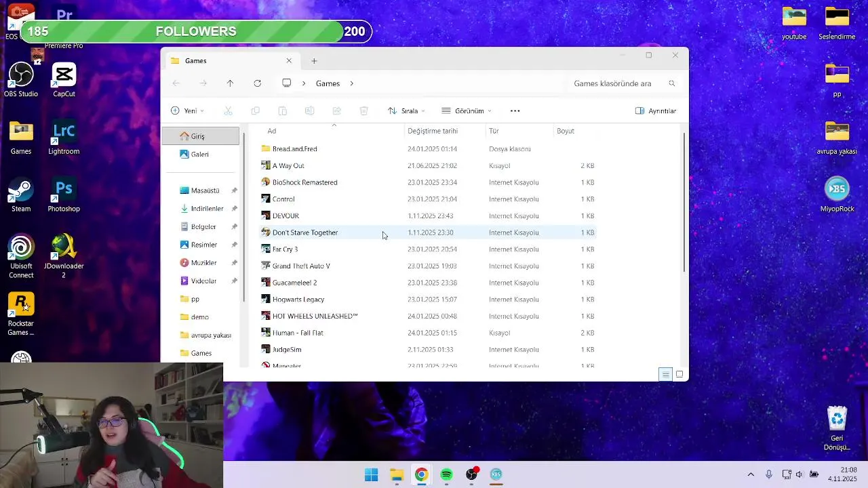Refresh the Games folder view

[x=257, y=83]
